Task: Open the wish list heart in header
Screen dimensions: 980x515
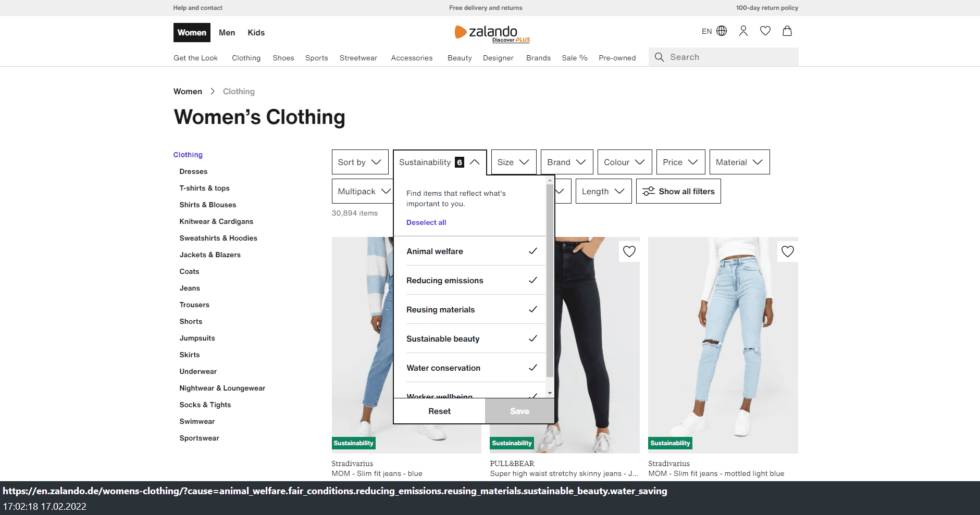Action: pyautogui.click(x=765, y=31)
